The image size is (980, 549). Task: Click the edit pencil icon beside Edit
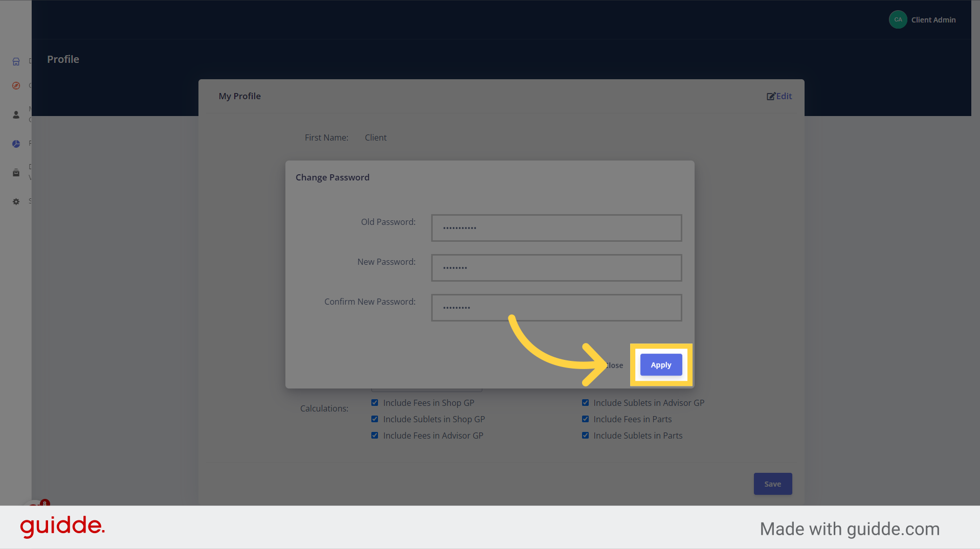pyautogui.click(x=771, y=96)
